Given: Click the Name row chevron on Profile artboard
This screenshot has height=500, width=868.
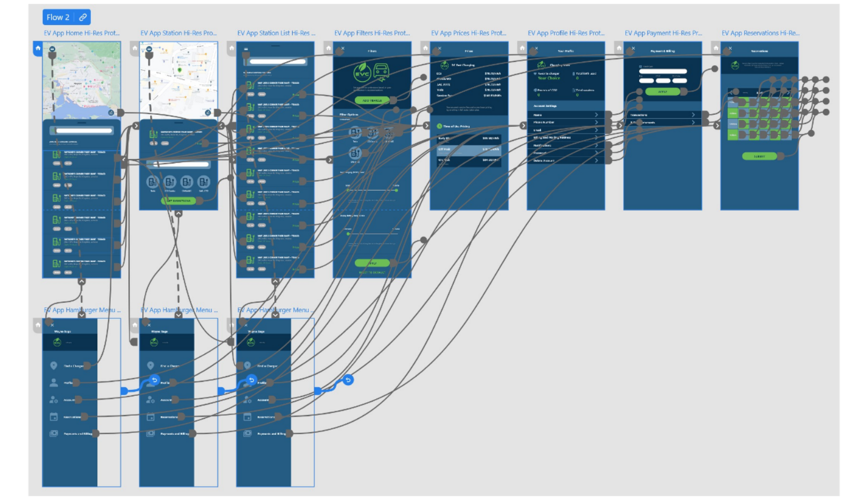Looking at the screenshot, I should click(x=596, y=115).
